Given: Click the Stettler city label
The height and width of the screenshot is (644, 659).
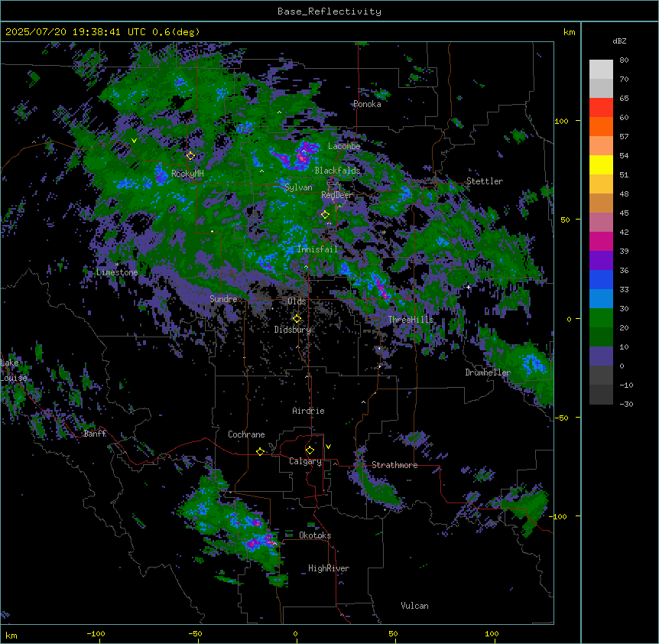Looking at the screenshot, I should point(485,181).
